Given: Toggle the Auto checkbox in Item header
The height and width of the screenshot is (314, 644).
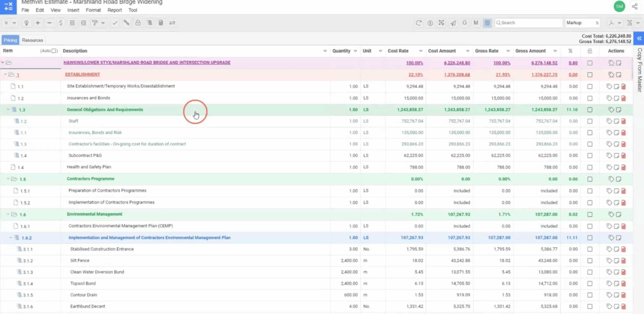Looking at the screenshot, I should pyautogui.click(x=54, y=51).
